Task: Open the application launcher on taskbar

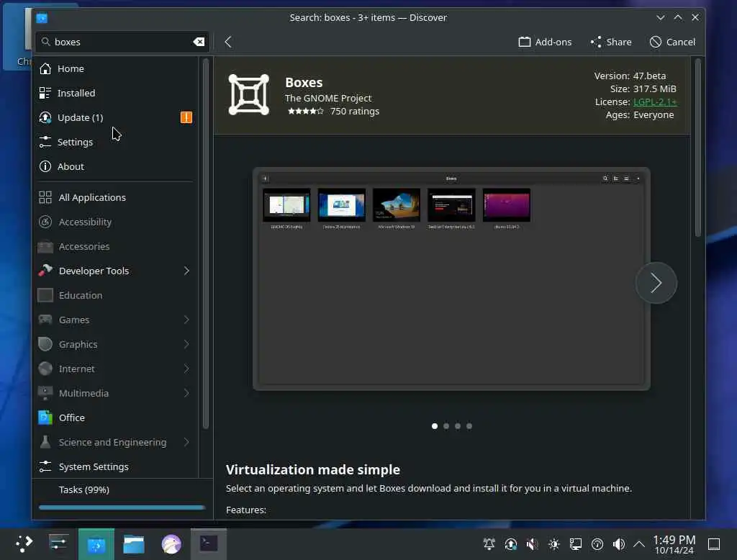Action: pos(24,544)
